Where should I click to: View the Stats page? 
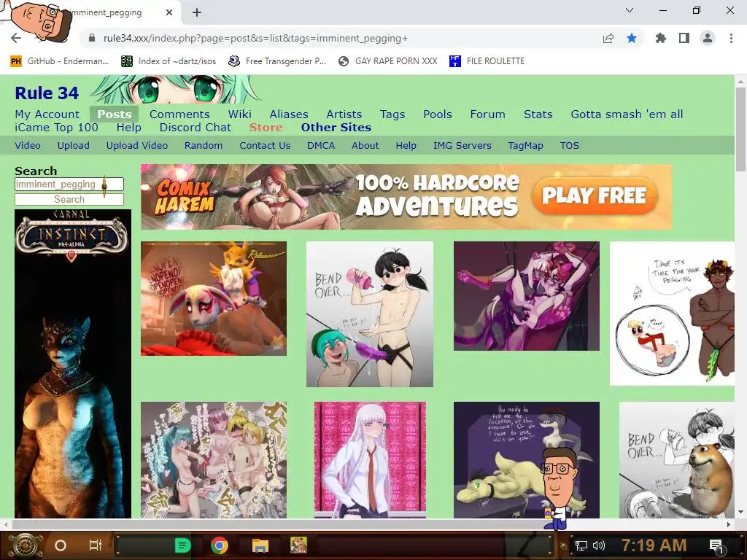538,114
